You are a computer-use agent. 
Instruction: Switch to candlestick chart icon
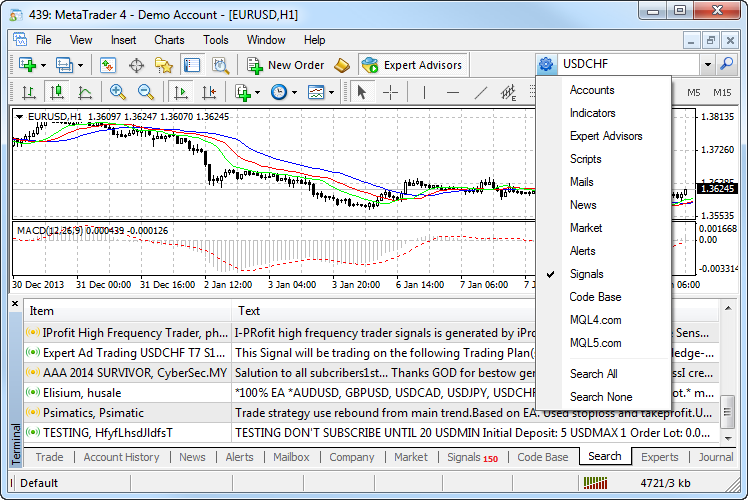(57, 93)
